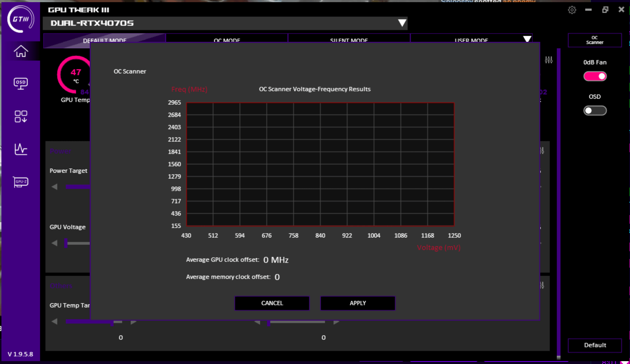The height and width of the screenshot is (364, 630).
Task: Apply the OC Scanner results
Action: tap(358, 303)
